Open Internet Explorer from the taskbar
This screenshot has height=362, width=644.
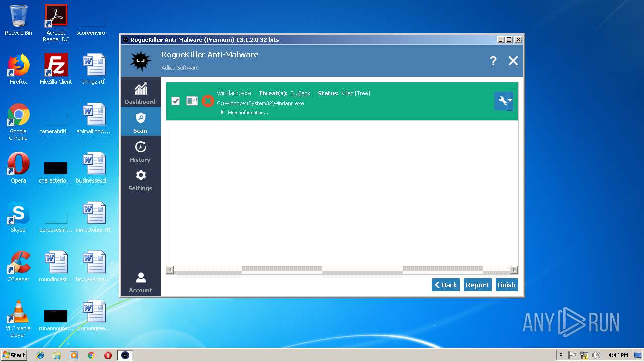click(40, 355)
